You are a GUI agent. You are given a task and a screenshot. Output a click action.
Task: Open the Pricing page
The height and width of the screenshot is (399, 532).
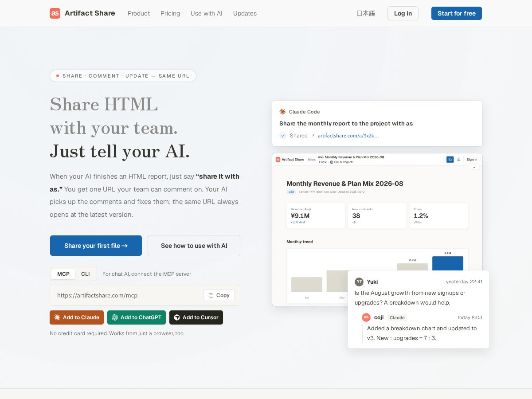170,13
